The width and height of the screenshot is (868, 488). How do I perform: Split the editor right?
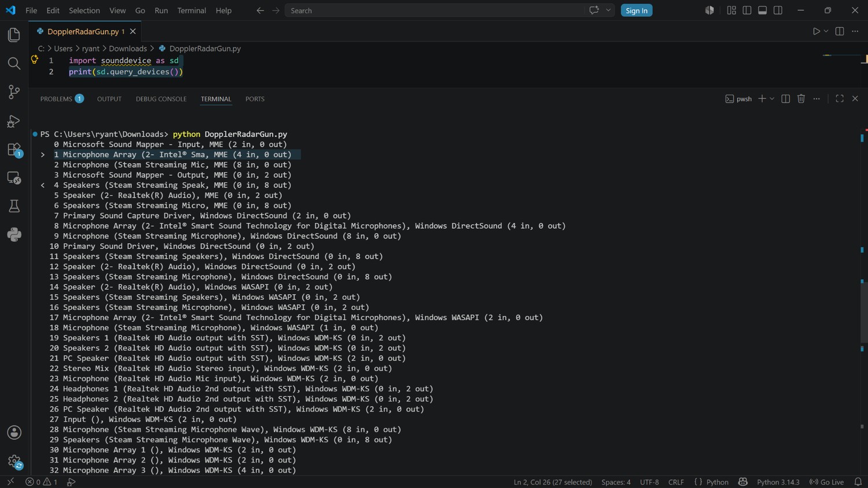(840, 31)
